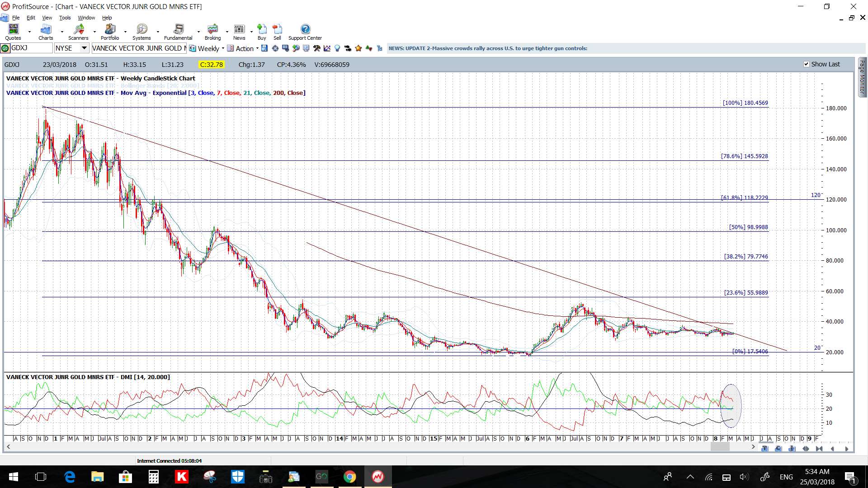868x488 pixels.
Task: Click the [50%] 98.9988 Fibonacci level label
Action: pyautogui.click(x=748, y=227)
